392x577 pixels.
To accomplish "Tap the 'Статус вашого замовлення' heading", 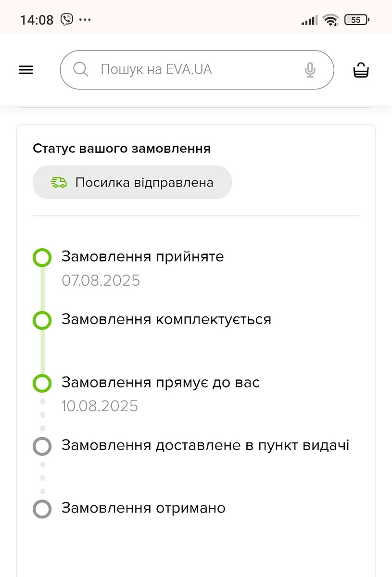I will [122, 149].
